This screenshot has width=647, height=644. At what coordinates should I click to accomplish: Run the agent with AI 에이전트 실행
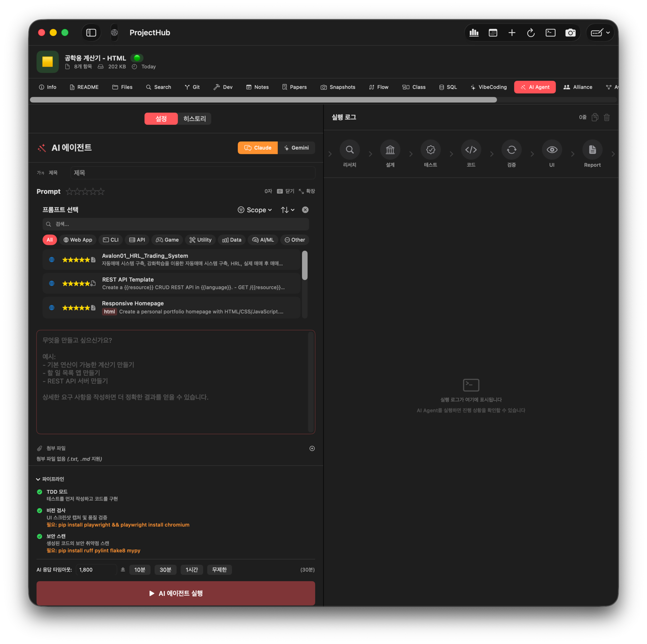[x=176, y=593]
